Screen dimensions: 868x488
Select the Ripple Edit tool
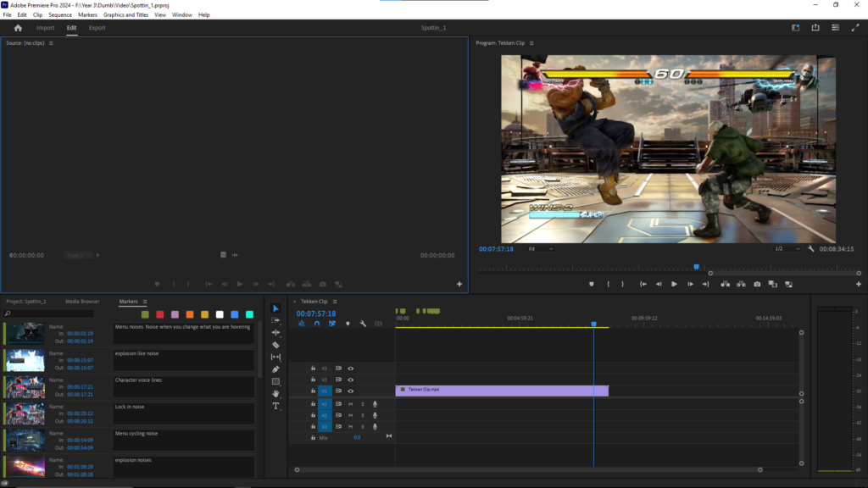[x=275, y=333]
